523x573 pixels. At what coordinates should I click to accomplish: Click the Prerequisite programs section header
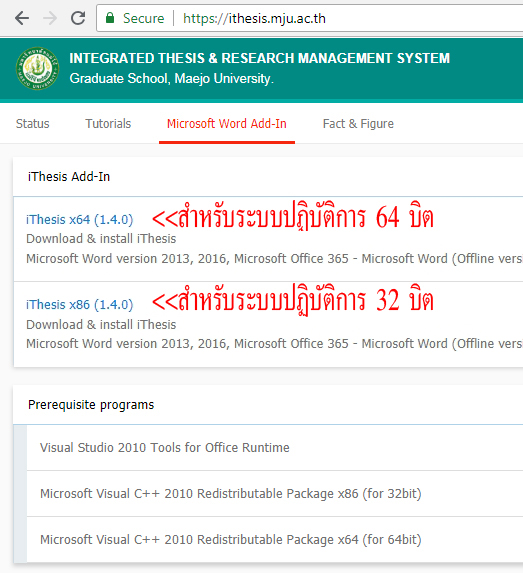point(91,405)
